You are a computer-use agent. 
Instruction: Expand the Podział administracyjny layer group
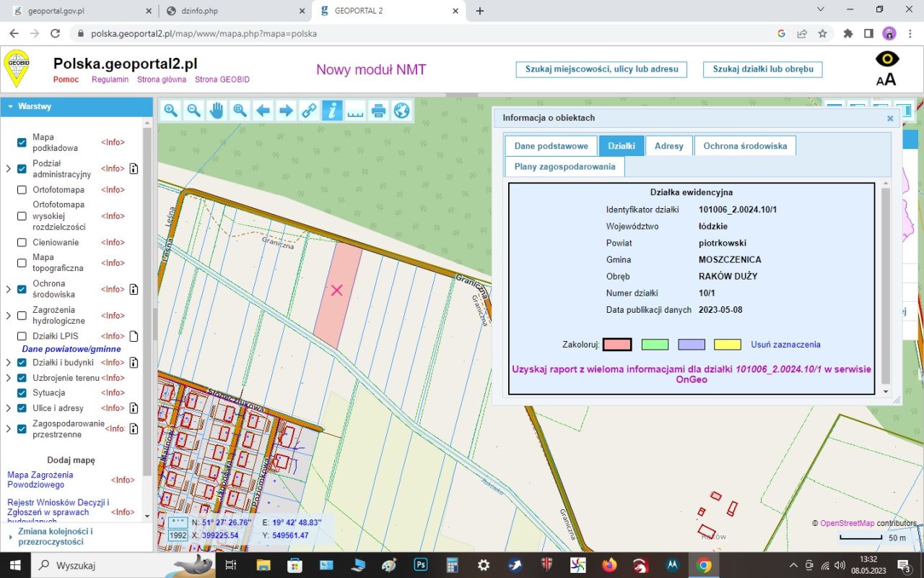(8, 169)
